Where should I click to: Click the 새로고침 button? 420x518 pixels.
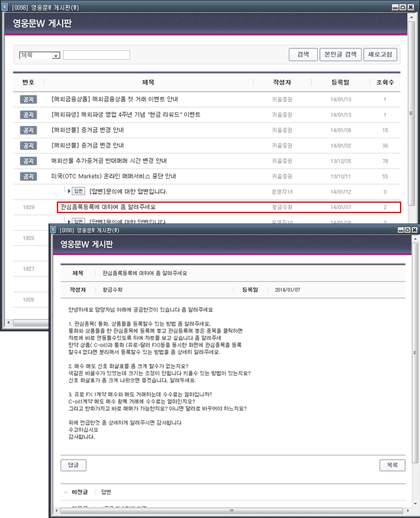click(x=380, y=54)
